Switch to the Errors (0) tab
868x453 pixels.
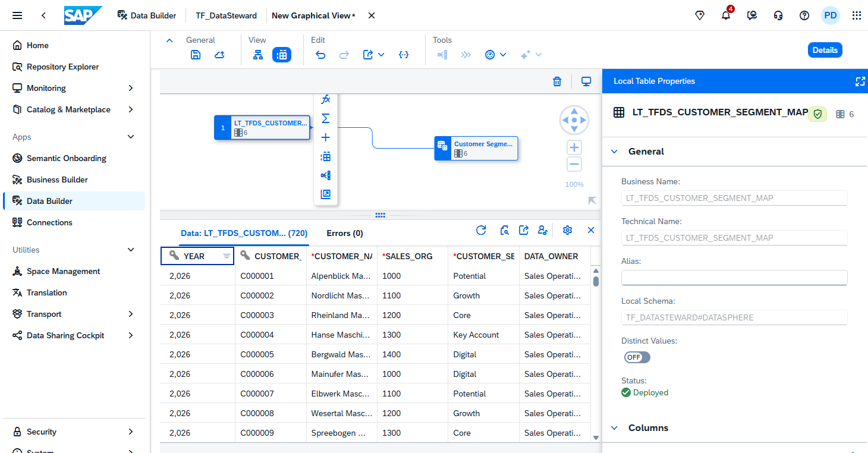point(345,233)
